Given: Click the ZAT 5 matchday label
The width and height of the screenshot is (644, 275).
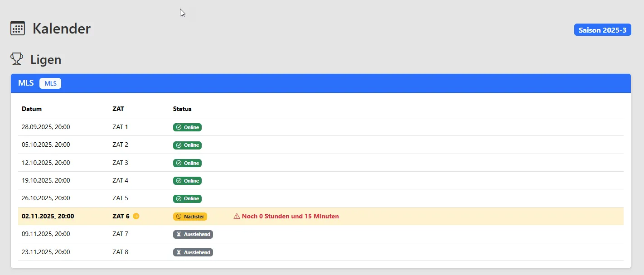Looking at the screenshot, I should coord(120,198).
